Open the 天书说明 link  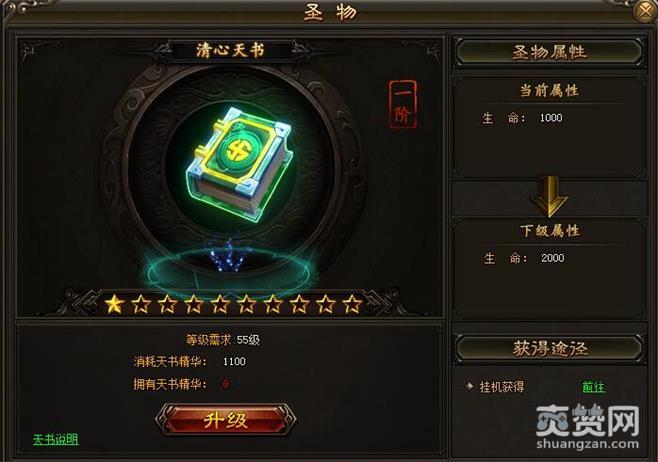[x=56, y=439]
